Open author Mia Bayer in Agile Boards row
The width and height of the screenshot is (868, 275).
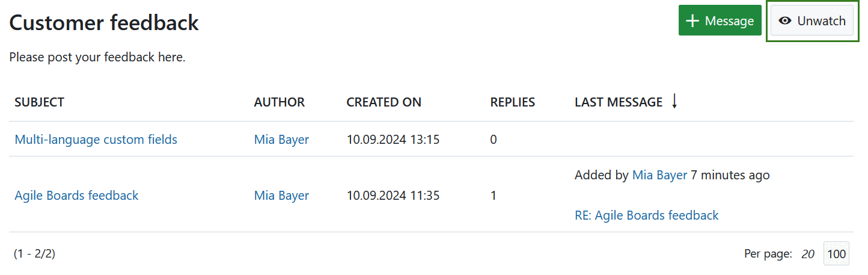tap(281, 196)
